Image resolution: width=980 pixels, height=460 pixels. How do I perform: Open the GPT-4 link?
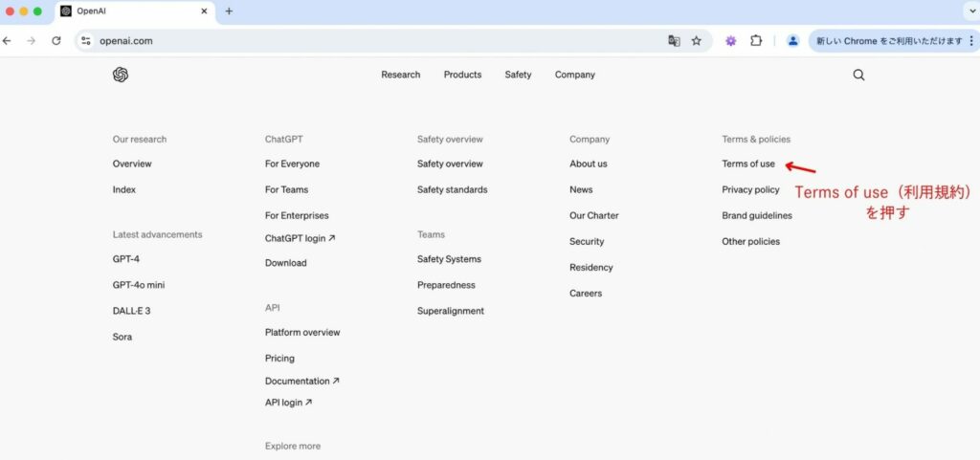[125, 259]
